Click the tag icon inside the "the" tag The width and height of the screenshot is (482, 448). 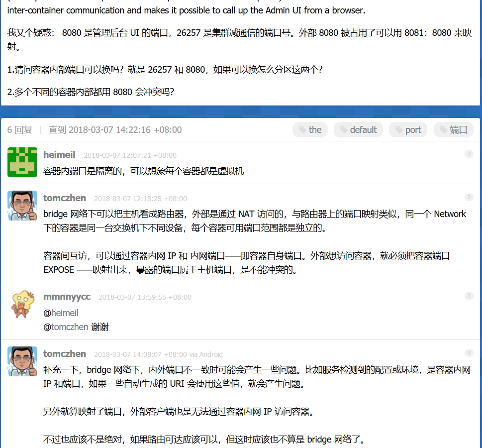303,129
